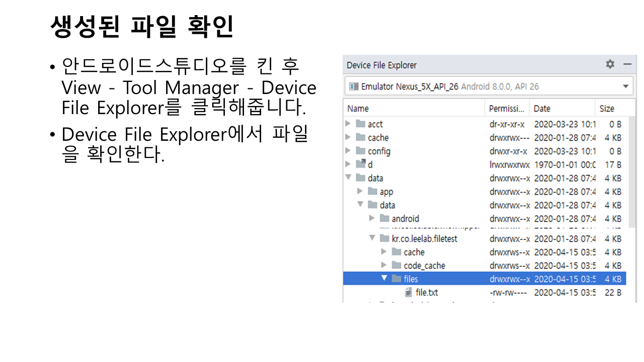Click the file.txt document icon
Viewport: 644px width, 362px height.
pos(409,293)
